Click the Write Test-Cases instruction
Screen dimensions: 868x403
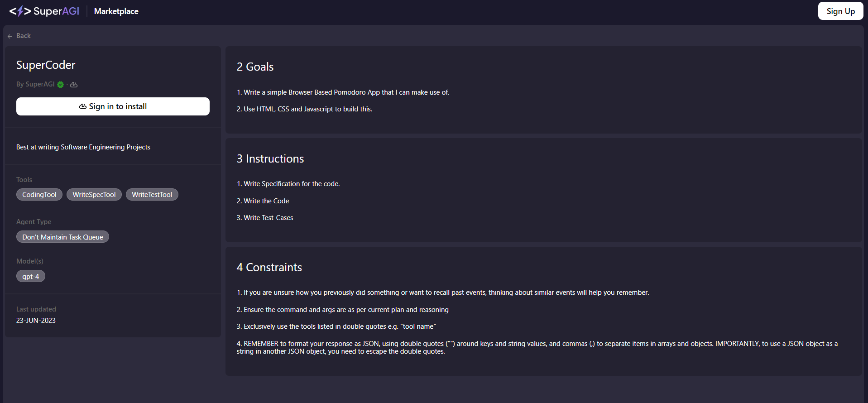click(x=265, y=218)
